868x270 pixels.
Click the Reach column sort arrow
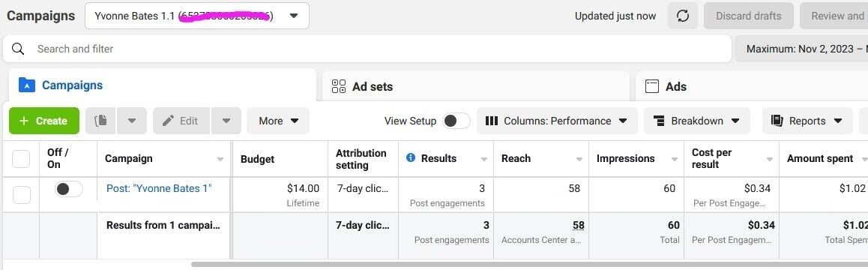pos(579,159)
